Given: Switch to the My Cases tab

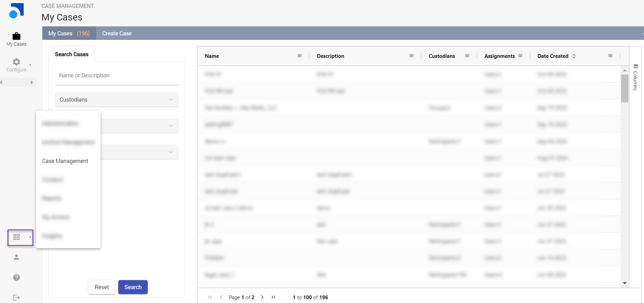Looking at the screenshot, I should 69,33.
